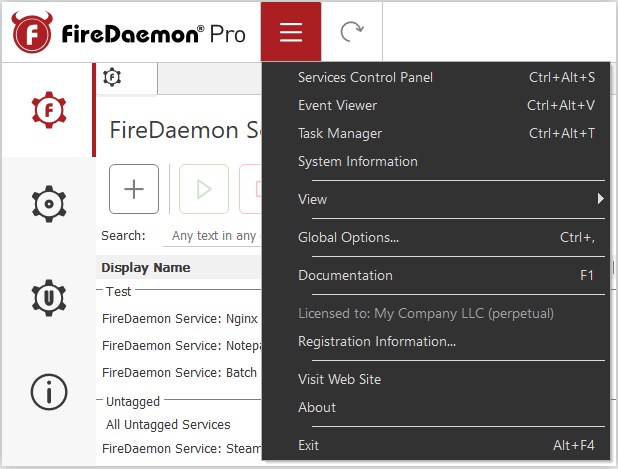The image size is (618, 469).
Task: Select FireDaemon Service: Nginx row
Action: coord(179,318)
